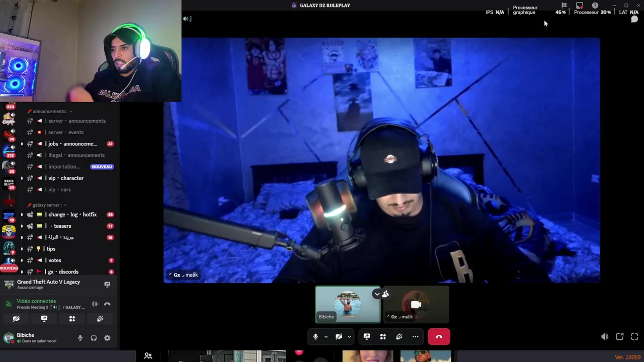Image resolution: width=644 pixels, height=362 pixels.
Task: Open Grand Theft Auto V Legacy activity
Action: (x=48, y=284)
